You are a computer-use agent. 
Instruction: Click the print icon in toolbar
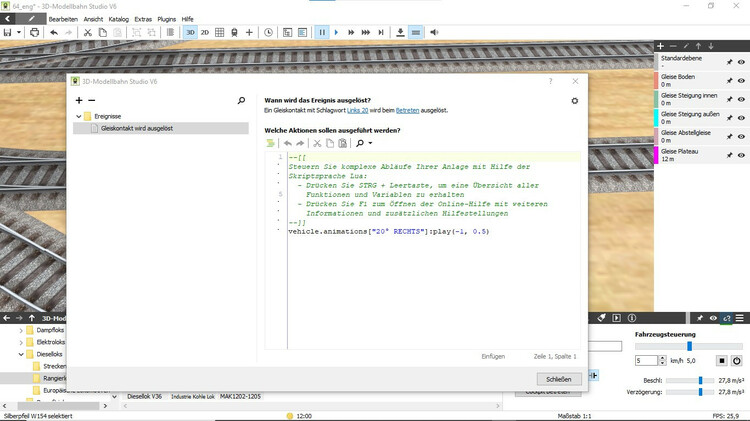point(35,32)
